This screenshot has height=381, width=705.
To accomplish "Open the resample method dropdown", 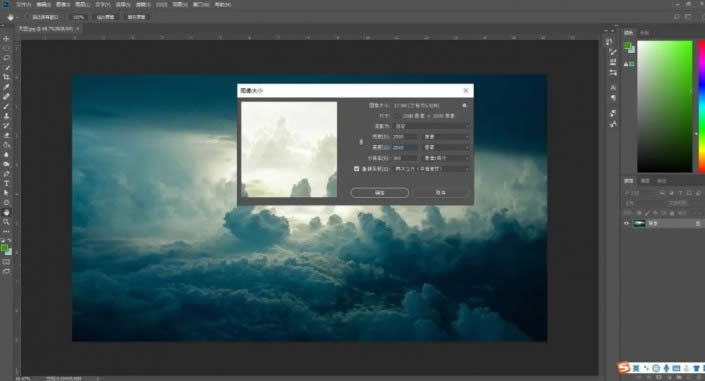I will (432, 169).
